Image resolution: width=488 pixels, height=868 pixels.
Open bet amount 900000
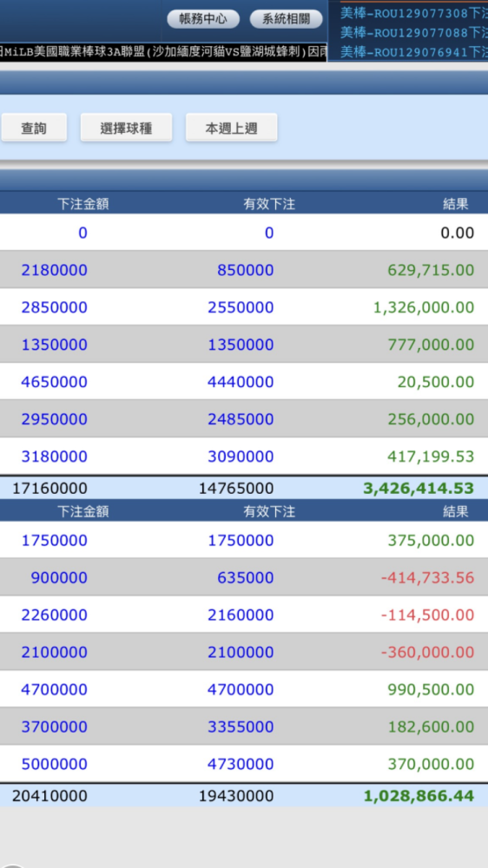click(59, 578)
